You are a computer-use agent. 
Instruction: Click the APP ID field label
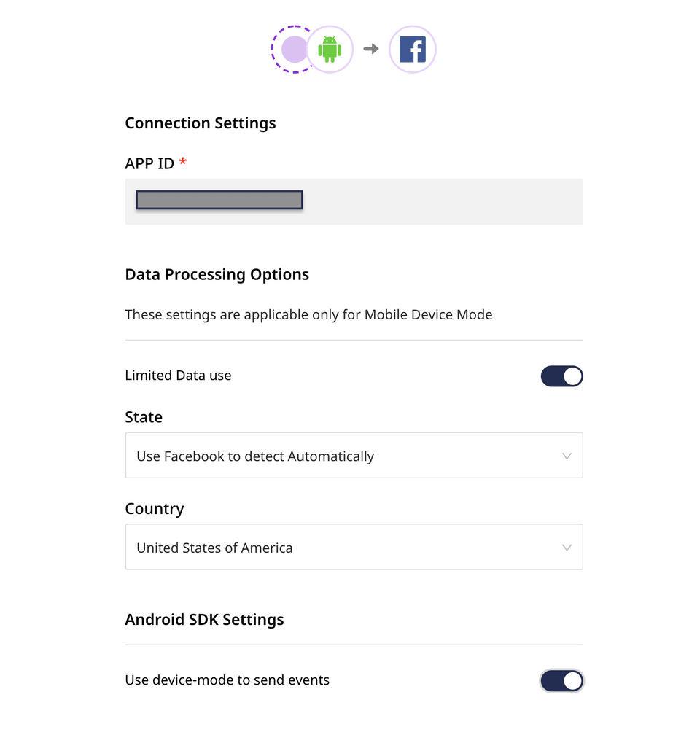click(149, 163)
